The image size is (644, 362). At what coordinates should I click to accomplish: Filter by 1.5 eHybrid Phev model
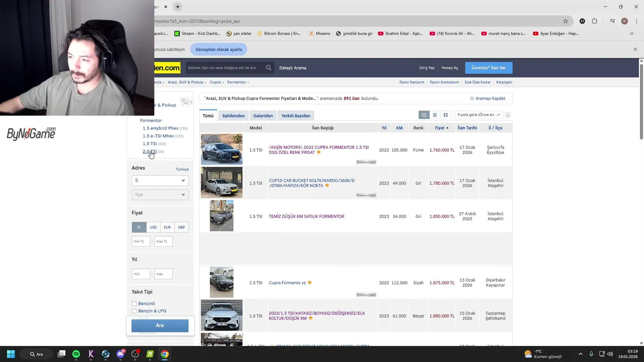[160, 128]
